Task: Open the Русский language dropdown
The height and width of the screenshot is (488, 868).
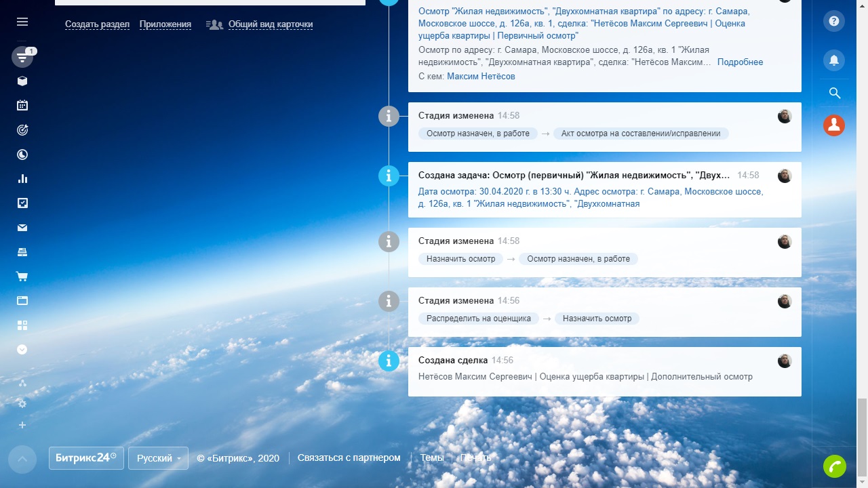Action: pos(159,458)
